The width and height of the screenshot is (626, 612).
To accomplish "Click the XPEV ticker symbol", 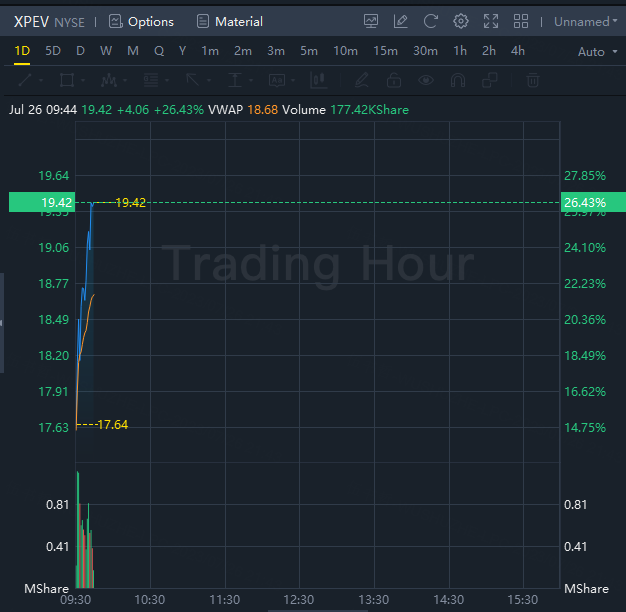I will coord(31,22).
